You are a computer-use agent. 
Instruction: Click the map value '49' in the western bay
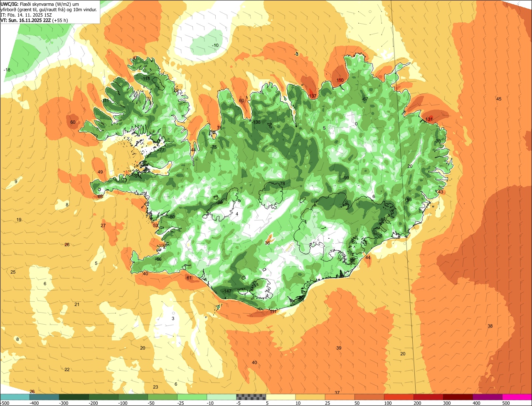(100, 172)
